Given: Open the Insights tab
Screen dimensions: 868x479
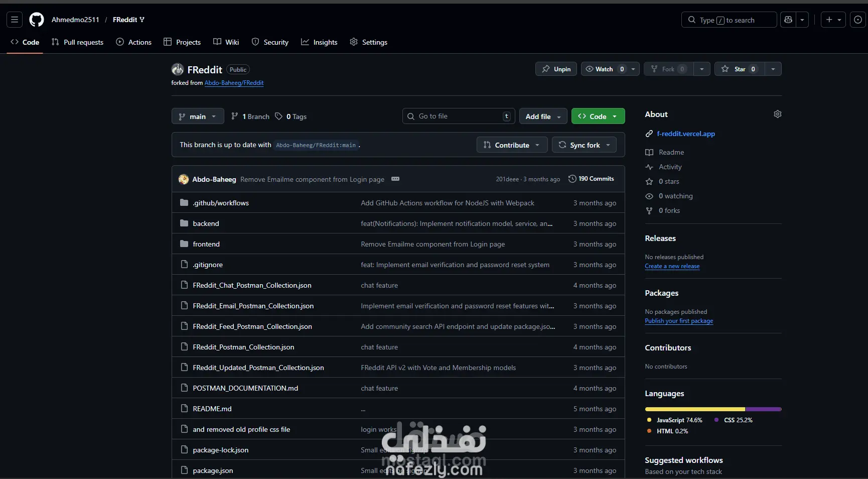Looking at the screenshot, I should pyautogui.click(x=319, y=42).
